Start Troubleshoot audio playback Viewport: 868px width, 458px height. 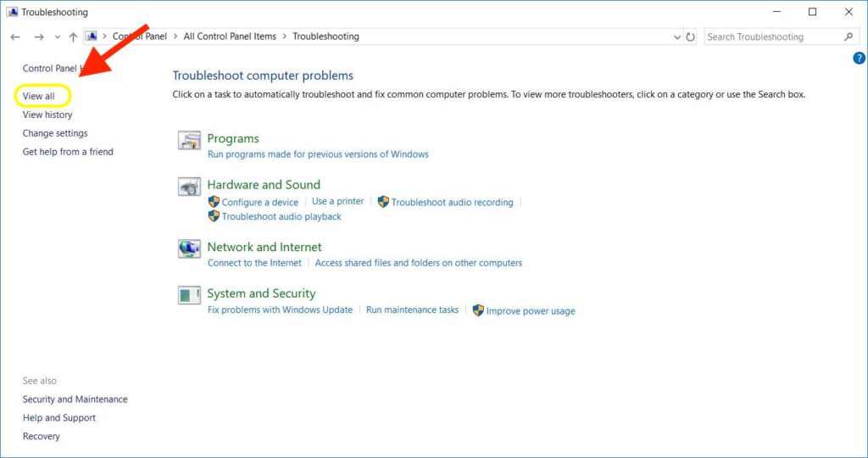(x=281, y=216)
